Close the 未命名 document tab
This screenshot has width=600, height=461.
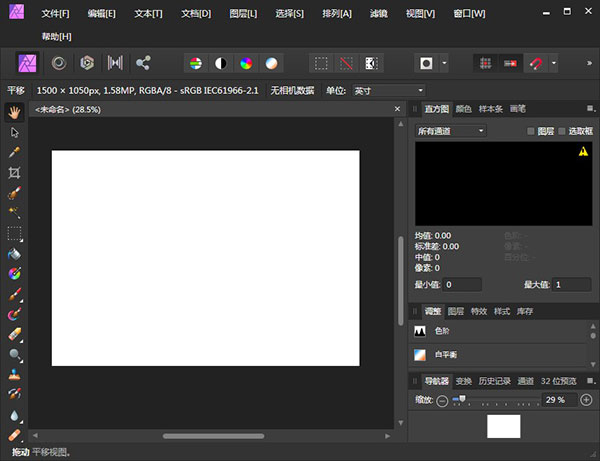[397, 109]
